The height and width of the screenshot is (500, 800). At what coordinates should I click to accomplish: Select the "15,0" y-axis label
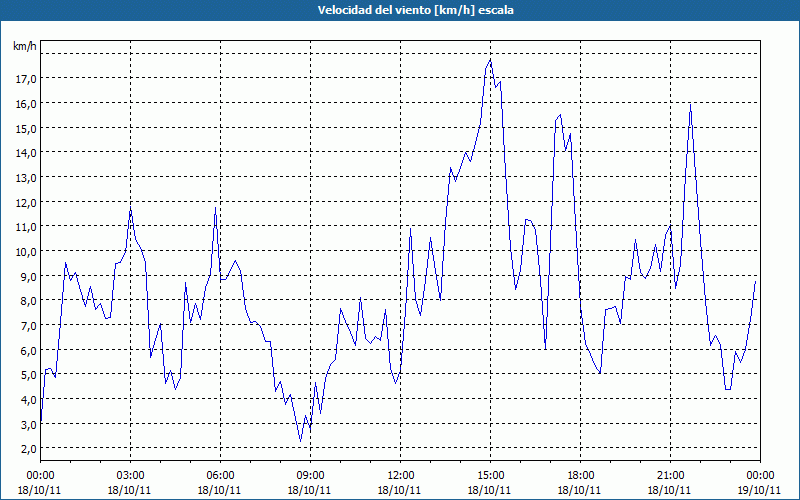coord(26,128)
